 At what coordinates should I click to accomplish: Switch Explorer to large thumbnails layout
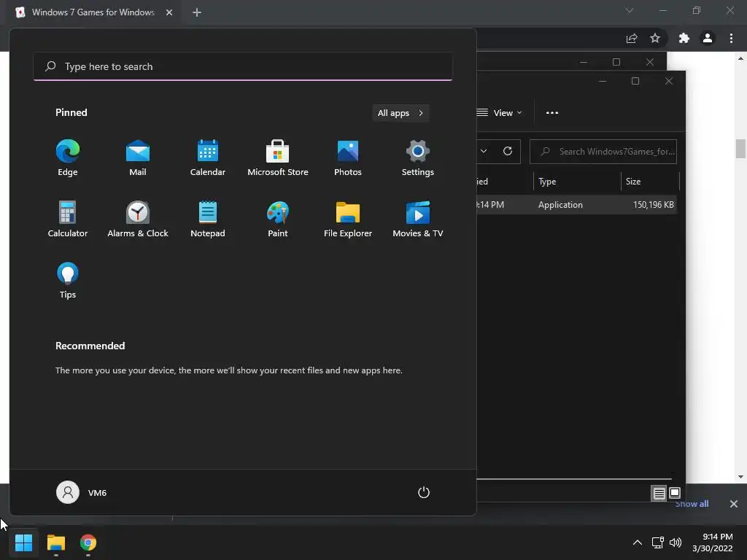tap(675, 494)
